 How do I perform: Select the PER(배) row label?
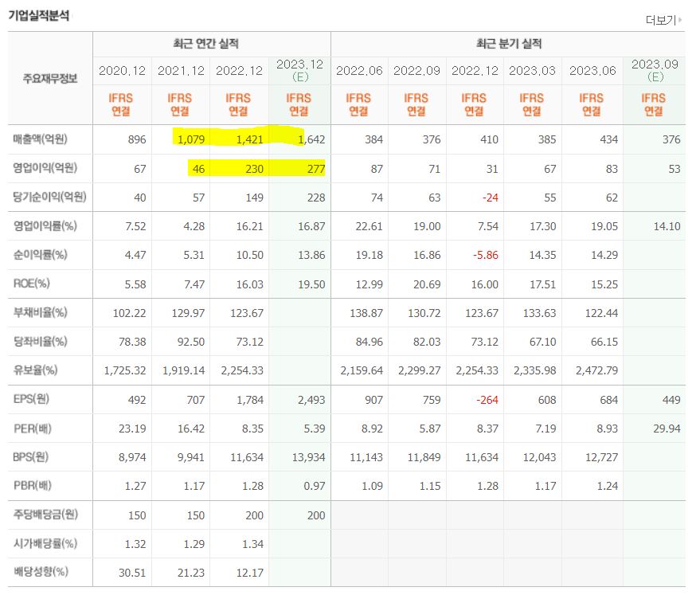(33, 429)
